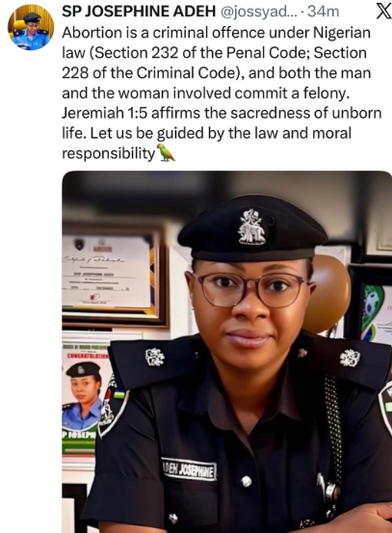Click the officer's eyeglasses in the photo
Image resolution: width=392 pixels, height=533 pixels.
pos(249,288)
